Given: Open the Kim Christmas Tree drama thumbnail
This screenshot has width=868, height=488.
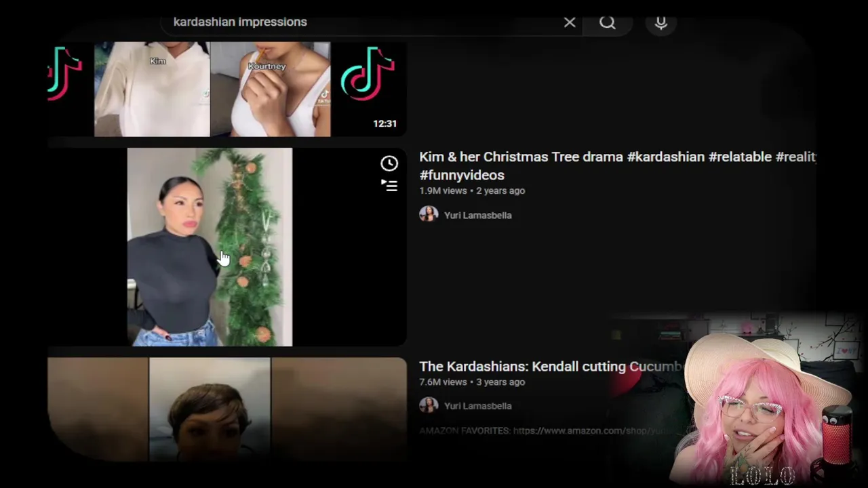Looking at the screenshot, I should tap(226, 247).
